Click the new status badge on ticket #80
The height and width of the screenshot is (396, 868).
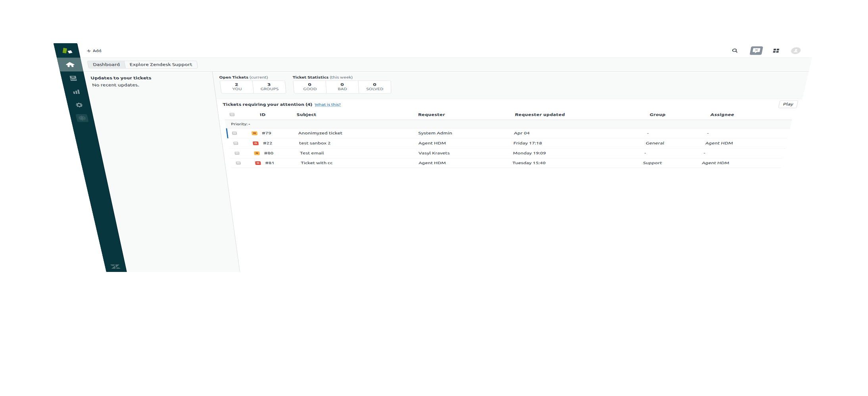point(257,153)
